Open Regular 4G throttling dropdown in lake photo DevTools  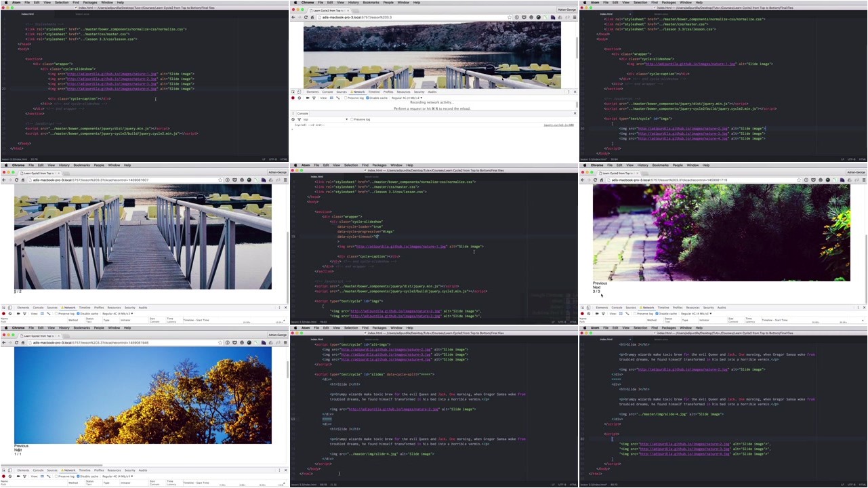coord(407,98)
